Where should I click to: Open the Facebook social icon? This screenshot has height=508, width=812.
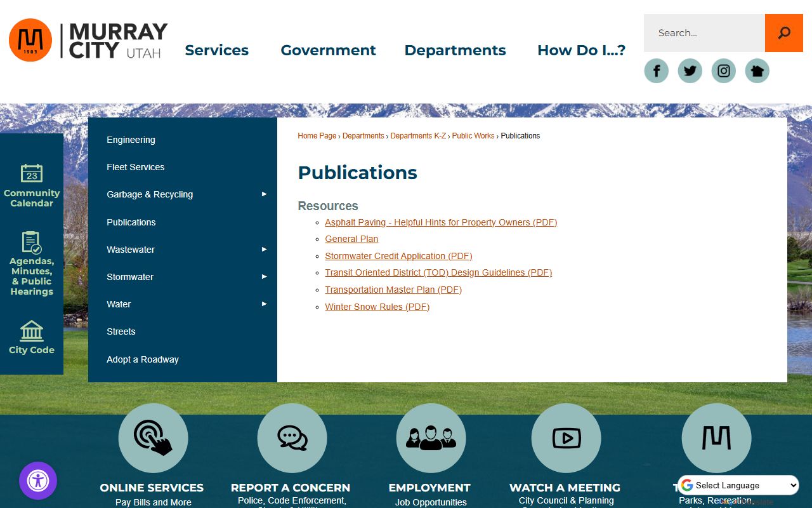click(657, 70)
